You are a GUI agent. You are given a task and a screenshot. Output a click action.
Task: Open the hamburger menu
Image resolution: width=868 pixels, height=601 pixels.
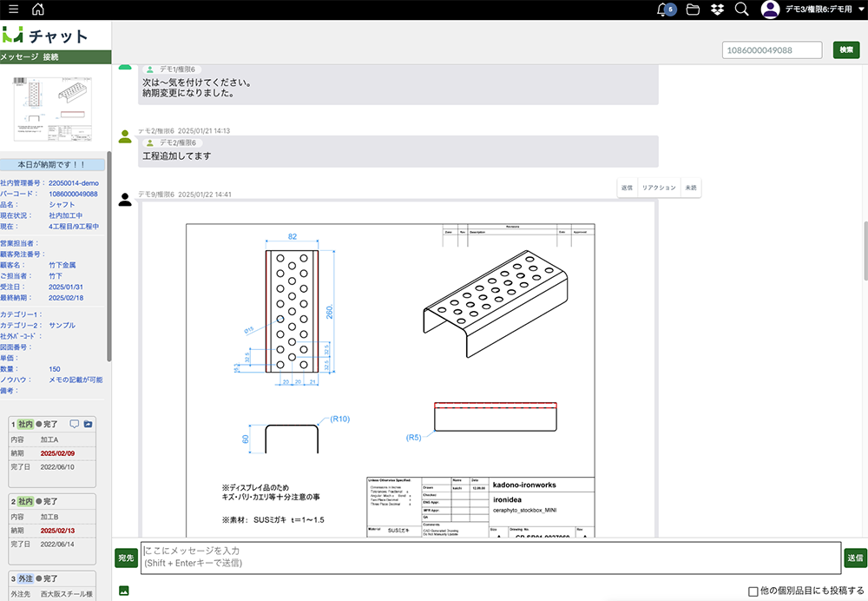13,9
